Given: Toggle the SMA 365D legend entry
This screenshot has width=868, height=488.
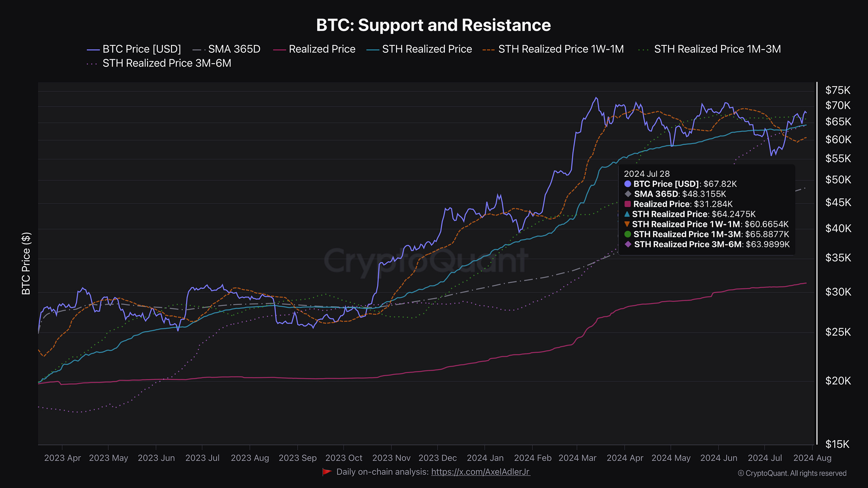Looking at the screenshot, I should coord(226,49).
